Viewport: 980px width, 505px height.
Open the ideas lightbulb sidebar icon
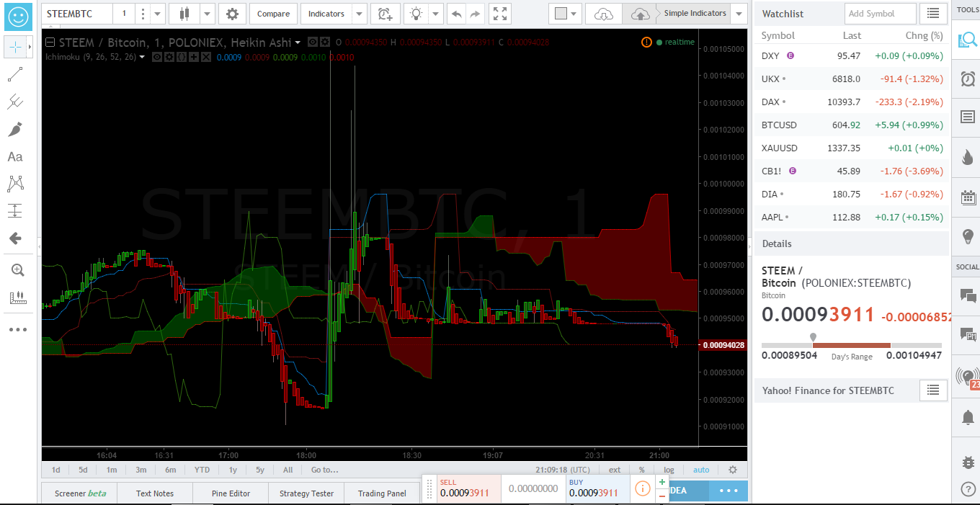click(x=968, y=236)
